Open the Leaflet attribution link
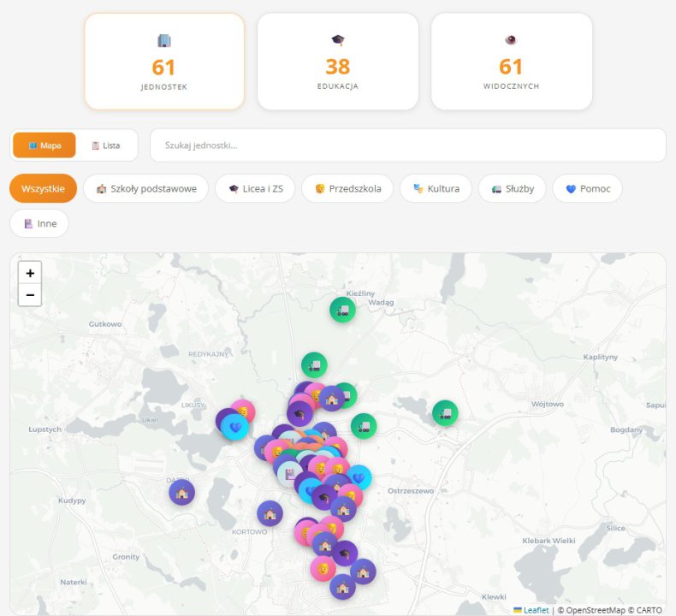This screenshot has width=676, height=616. (x=536, y=610)
